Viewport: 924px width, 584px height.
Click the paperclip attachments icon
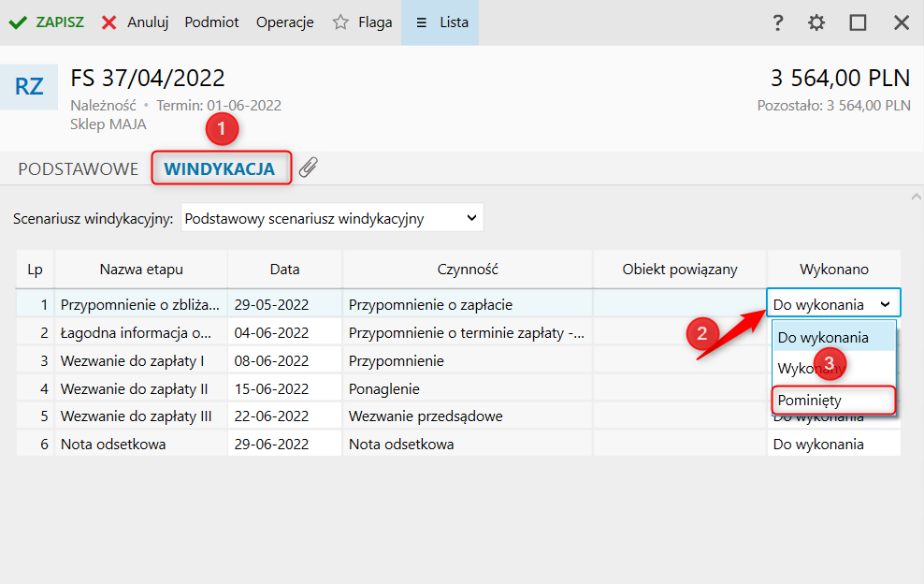[x=309, y=168]
